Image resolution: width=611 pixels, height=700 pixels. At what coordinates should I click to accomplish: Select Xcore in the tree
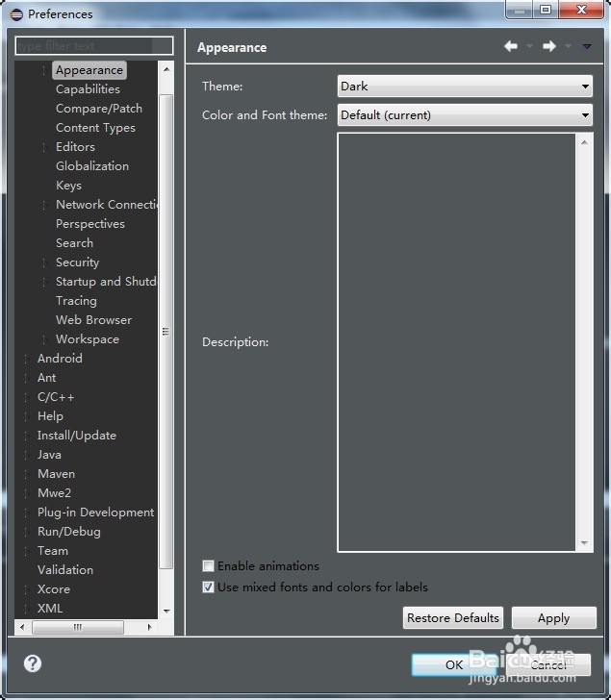pos(54,588)
